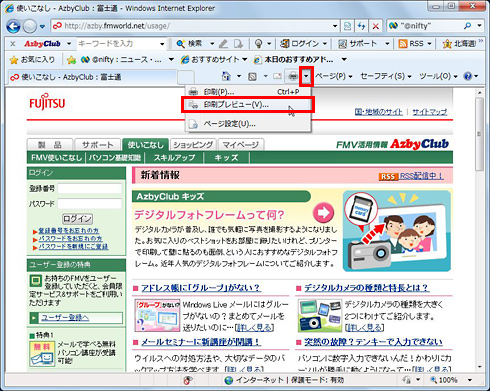Open the ページ(P) menu
The height and width of the screenshot is (391, 490).
coord(334,76)
